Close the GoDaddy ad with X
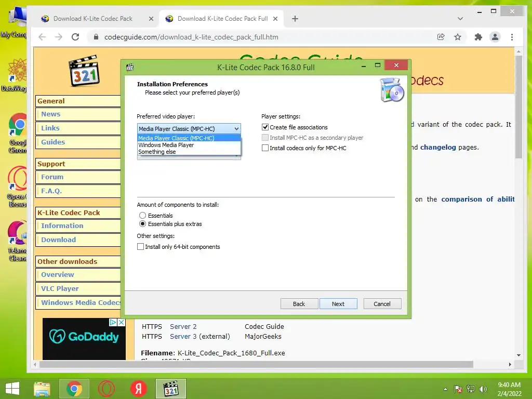 [x=121, y=322]
